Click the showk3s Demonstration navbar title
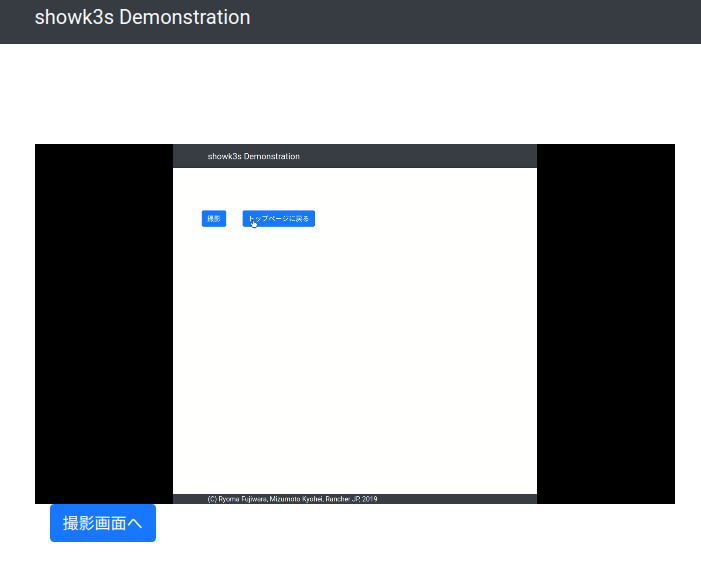This screenshot has height=577, width=701. [142, 18]
